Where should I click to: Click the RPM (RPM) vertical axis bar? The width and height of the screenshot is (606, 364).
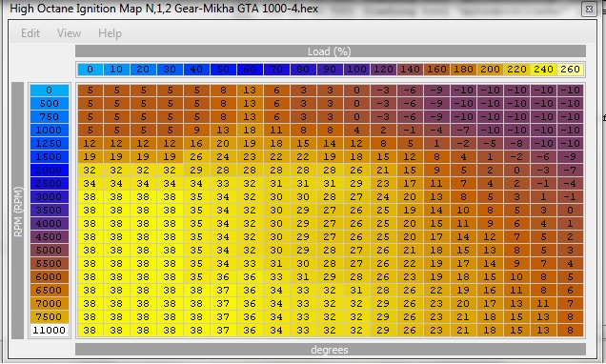click(18, 211)
